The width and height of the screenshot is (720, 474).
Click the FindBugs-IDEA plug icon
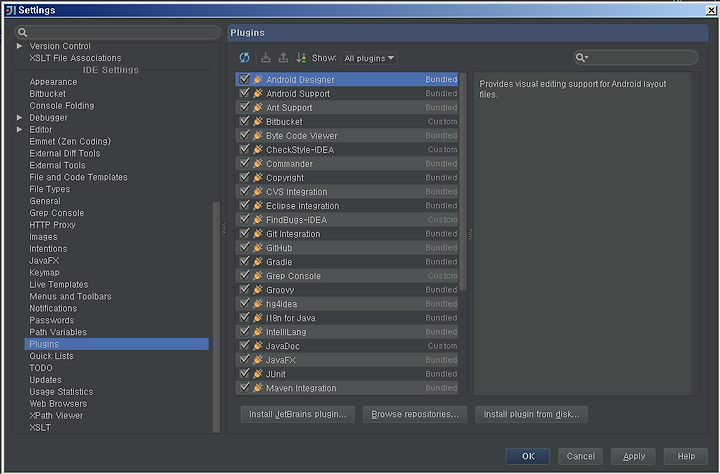tap(258, 220)
